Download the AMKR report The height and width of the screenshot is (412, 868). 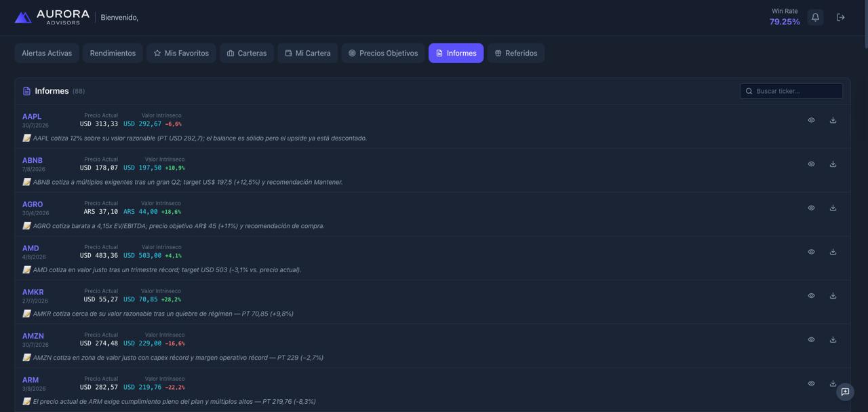(x=833, y=296)
